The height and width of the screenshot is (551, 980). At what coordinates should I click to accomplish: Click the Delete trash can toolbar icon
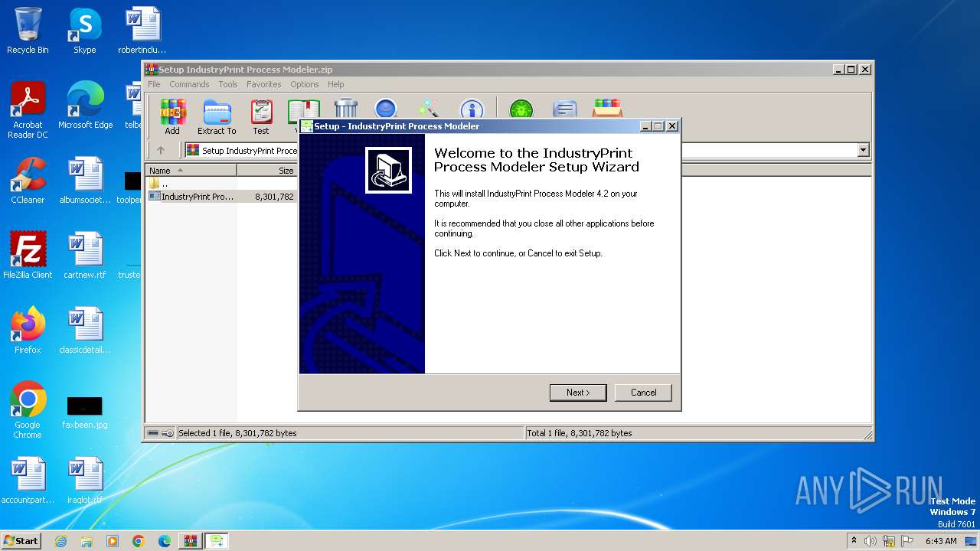click(346, 108)
